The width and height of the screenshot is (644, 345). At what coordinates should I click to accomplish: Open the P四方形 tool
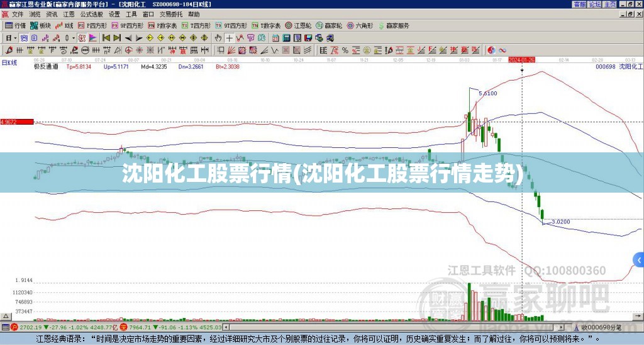pos(92,25)
